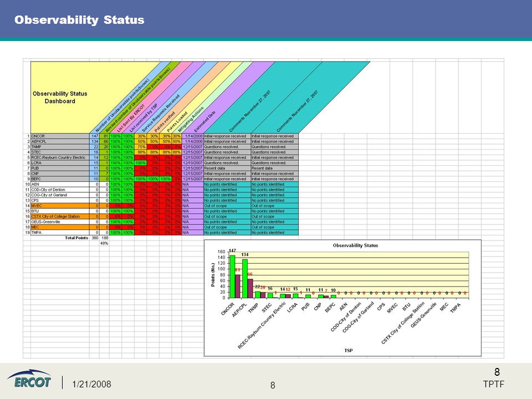532x399 pixels.
Task: Click the purple ONCOR bar labeled 81
Action: coord(238,287)
